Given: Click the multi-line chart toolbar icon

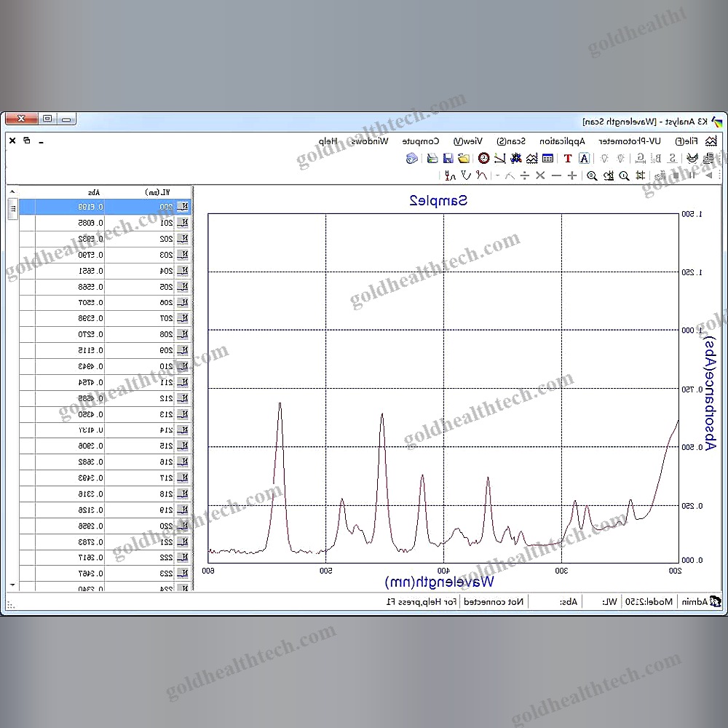Looking at the screenshot, I should pos(532,158).
